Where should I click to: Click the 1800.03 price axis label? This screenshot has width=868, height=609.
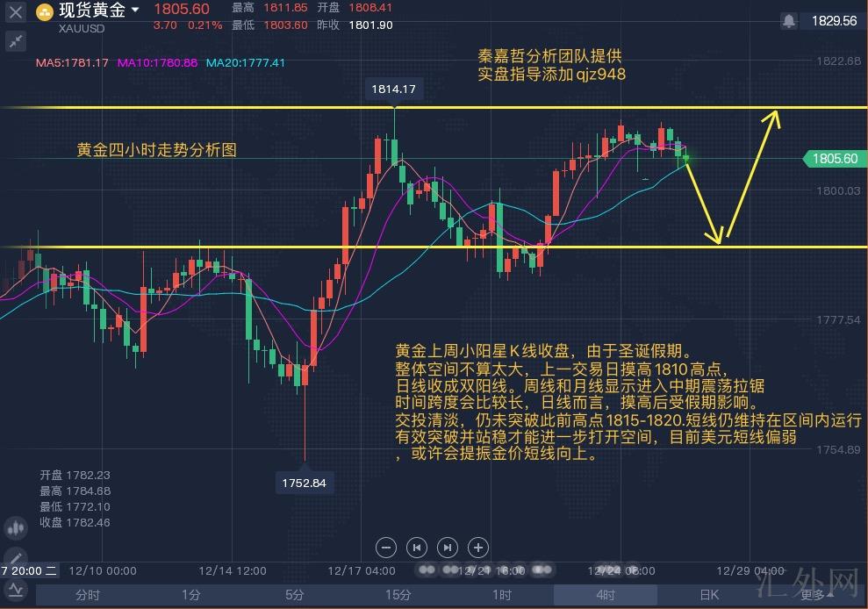838,191
